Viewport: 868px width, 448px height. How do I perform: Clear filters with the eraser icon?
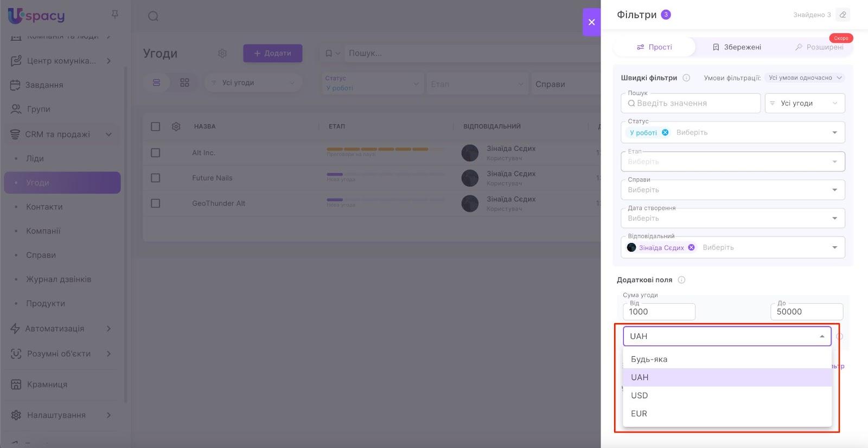point(843,15)
